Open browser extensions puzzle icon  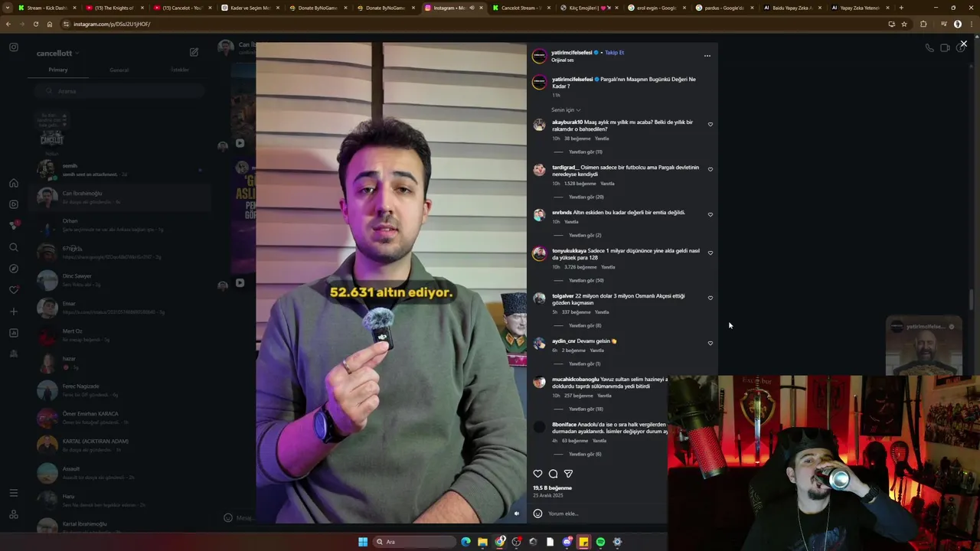[923, 24]
